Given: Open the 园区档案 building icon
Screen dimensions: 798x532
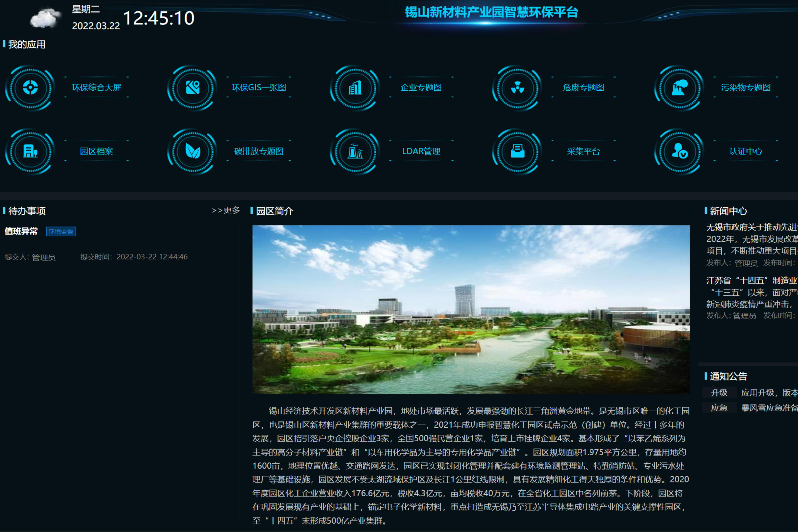Looking at the screenshot, I should point(30,151).
